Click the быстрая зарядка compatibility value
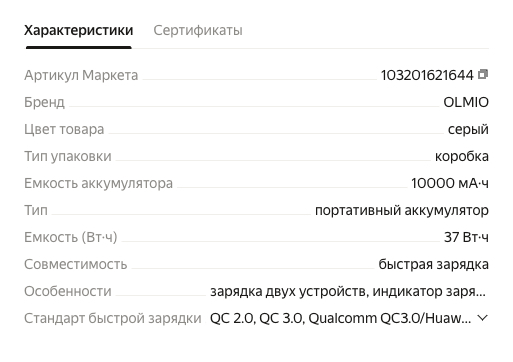Viewport: 513px width, 362px height. click(x=433, y=264)
